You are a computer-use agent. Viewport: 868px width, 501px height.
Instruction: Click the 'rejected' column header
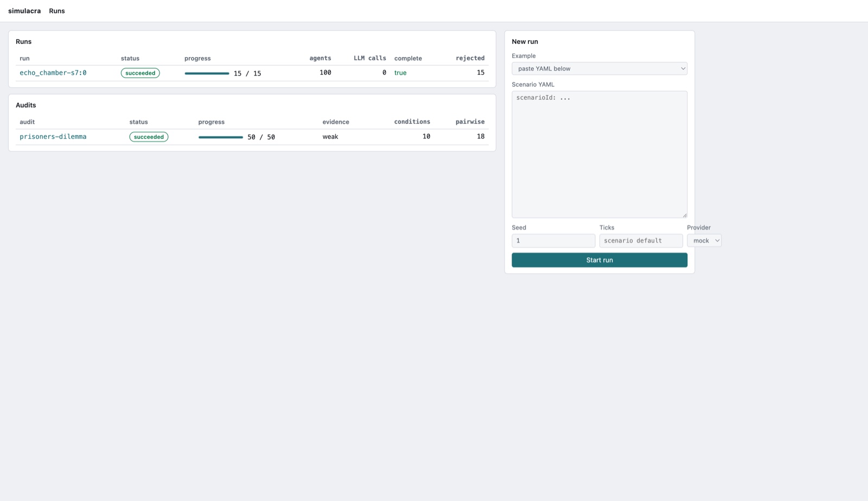[x=470, y=58]
